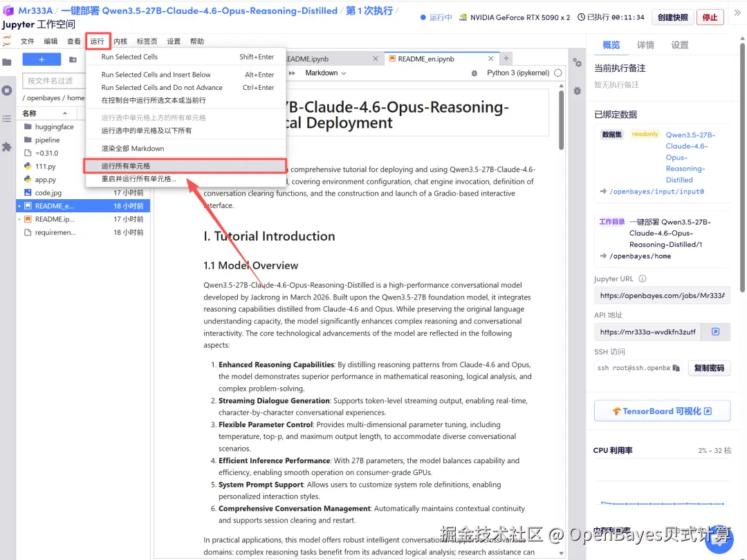Click the notebook debugger bug icon near kernel name
Screen dimensions: 747x560
coord(474,73)
